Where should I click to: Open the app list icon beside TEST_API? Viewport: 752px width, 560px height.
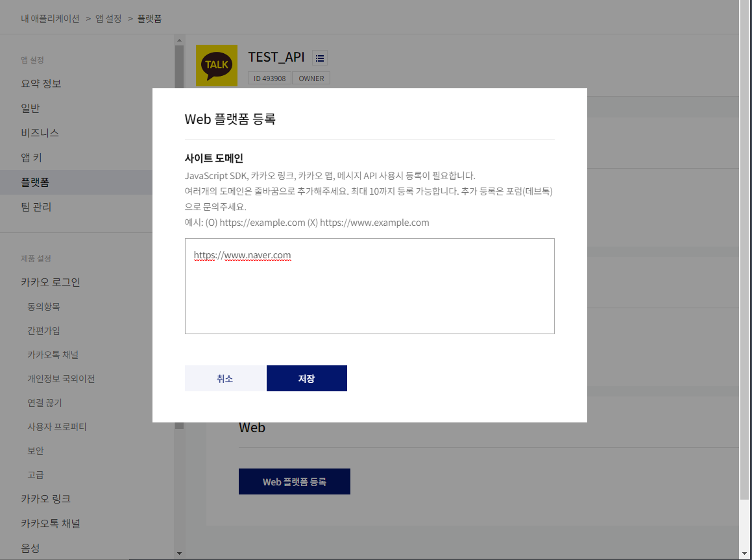click(320, 58)
